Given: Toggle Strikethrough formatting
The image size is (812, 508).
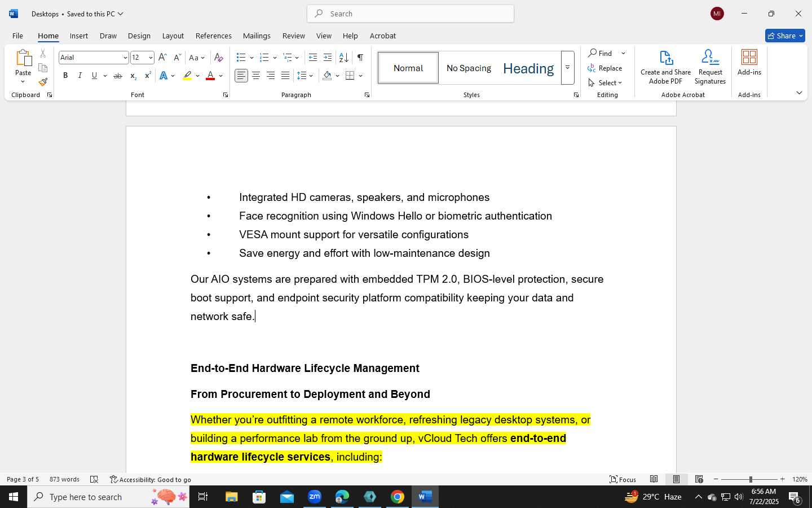Looking at the screenshot, I should point(118,76).
